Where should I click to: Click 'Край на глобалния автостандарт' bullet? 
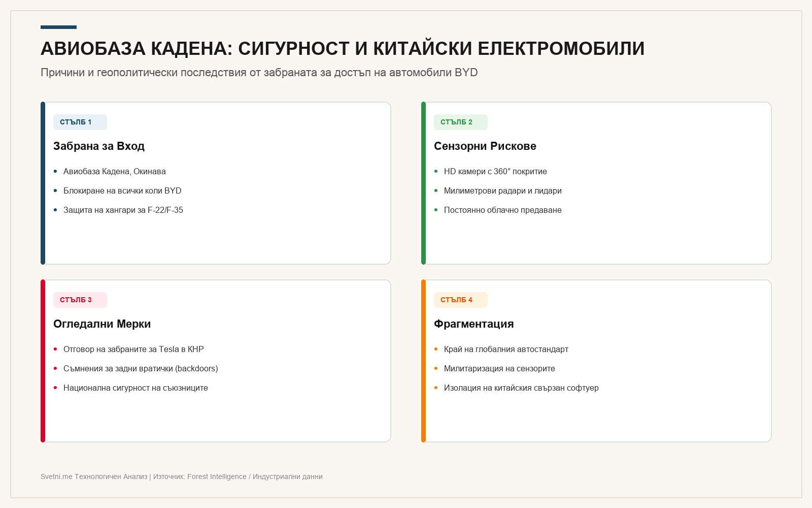pos(506,350)
